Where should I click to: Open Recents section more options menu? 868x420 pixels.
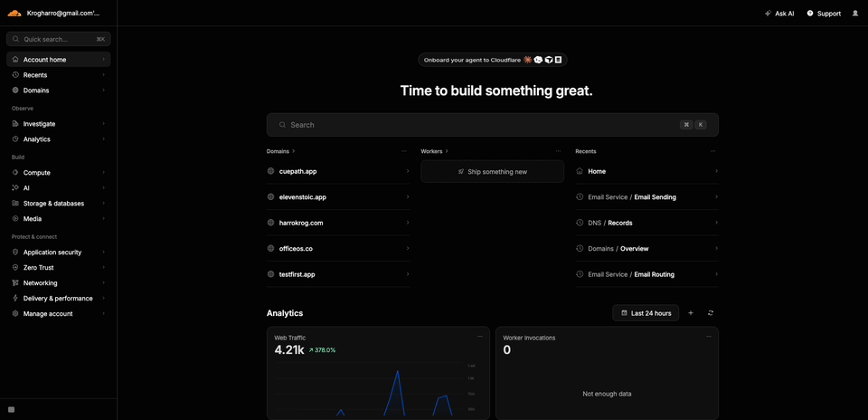pos(713,151)
